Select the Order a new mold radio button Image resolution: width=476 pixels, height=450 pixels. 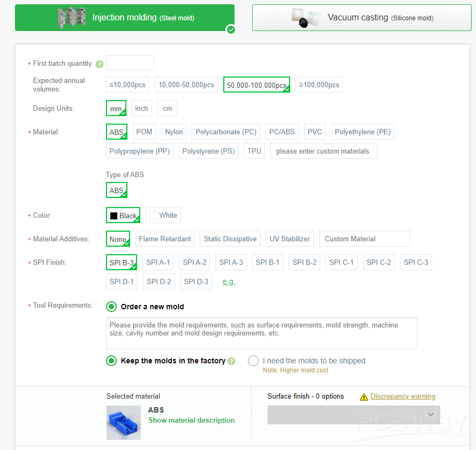111,307
